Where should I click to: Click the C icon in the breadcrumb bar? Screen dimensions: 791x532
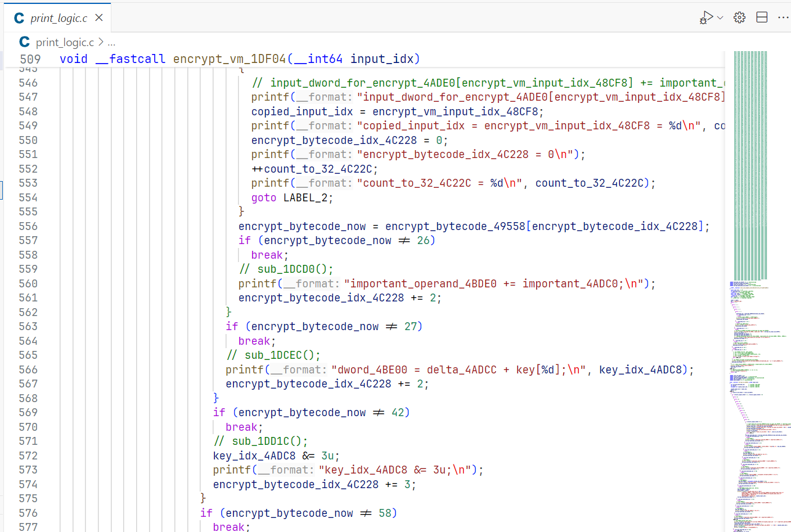[24, 42]
